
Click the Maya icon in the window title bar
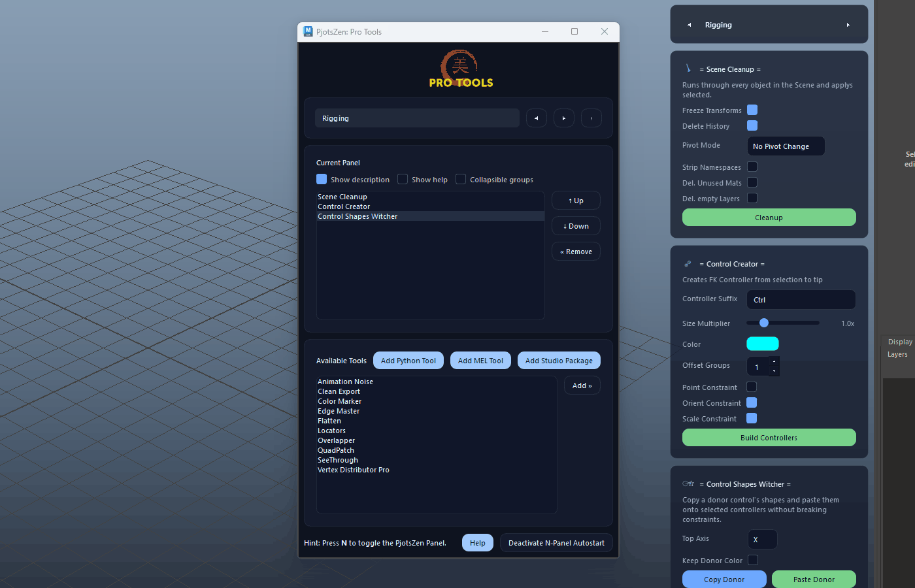coord(308,31)
